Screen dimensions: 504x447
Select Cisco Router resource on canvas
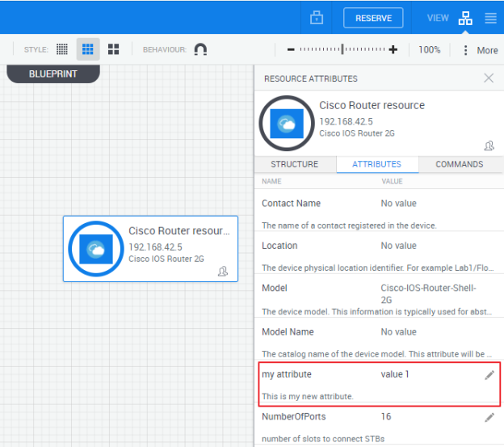pyautogui.click(x=150, y=248)
